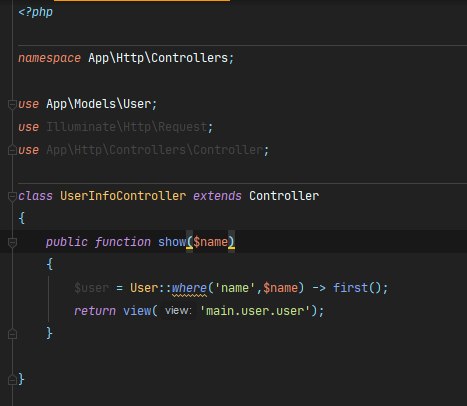
Task: Collapse the use imports fold marker
Action: click(x=12, y=104)
